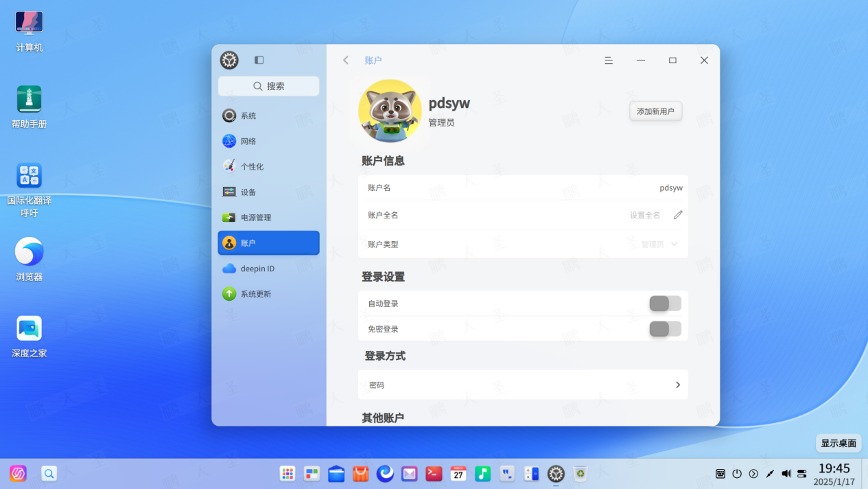
Task: Toggle the sidebar collapse icon
Action: pyautogui.click(x=259, y=60)
